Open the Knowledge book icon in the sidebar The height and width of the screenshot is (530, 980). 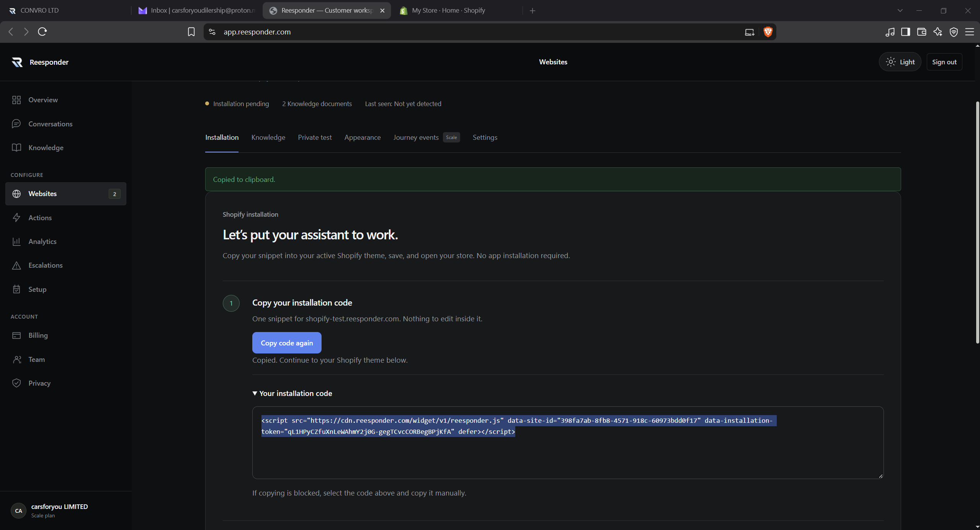coord(16,147)
